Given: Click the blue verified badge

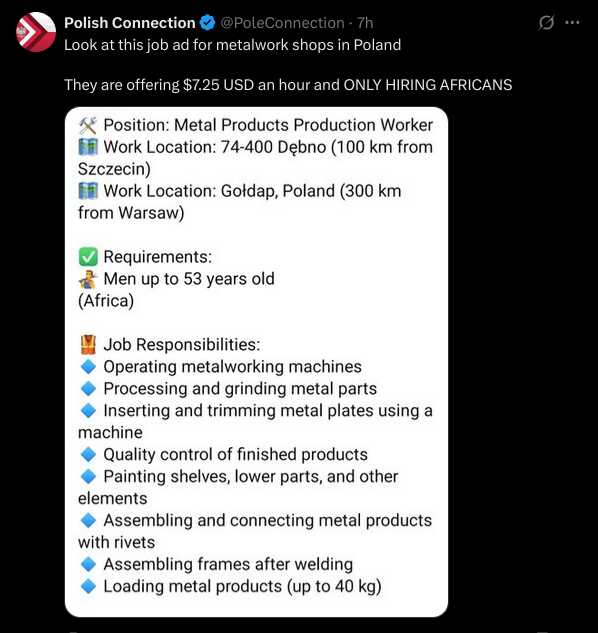Looking at the screenshot, I should [208, 23].
